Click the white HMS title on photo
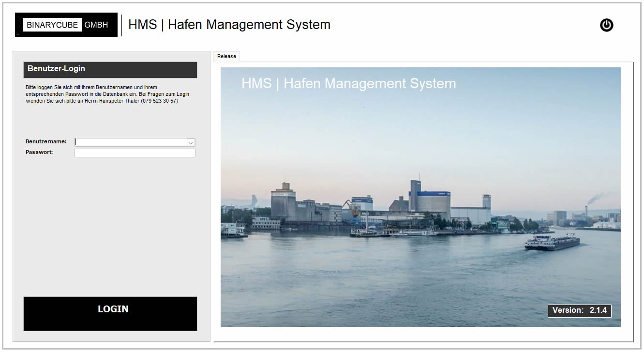Viewport: 644px width, 352px height. click(348, 83)
